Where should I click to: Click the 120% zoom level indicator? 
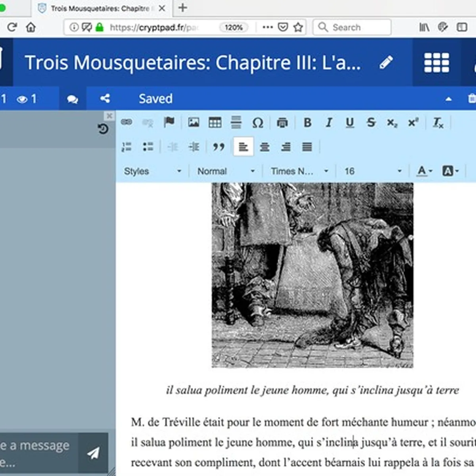[x=234, y=27]
